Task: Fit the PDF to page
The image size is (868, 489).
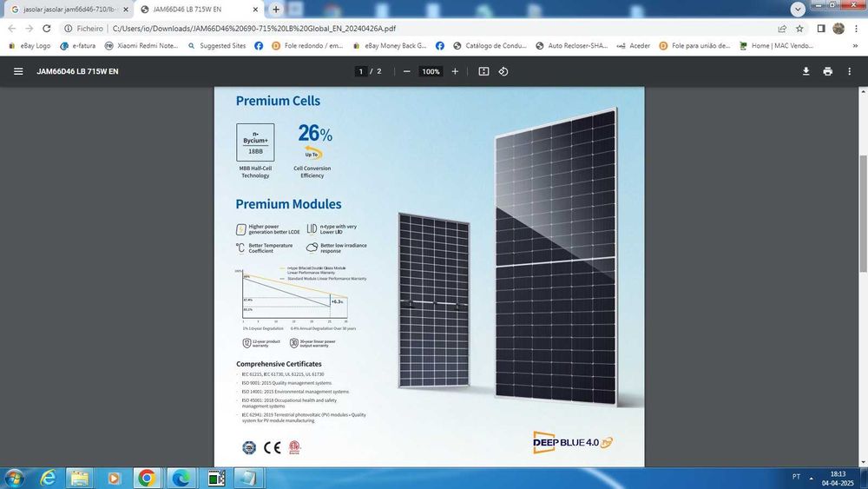Action: pyautogui.click(x=483, y=71)
